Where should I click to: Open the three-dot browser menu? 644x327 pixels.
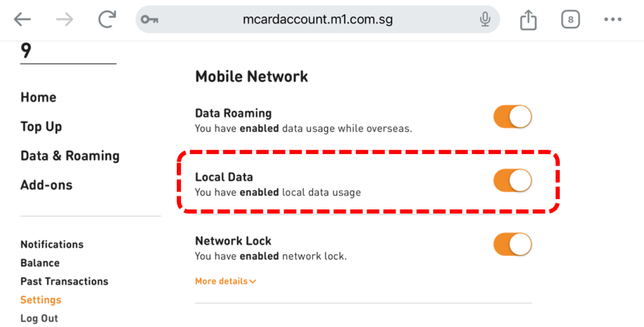point(613,20)
